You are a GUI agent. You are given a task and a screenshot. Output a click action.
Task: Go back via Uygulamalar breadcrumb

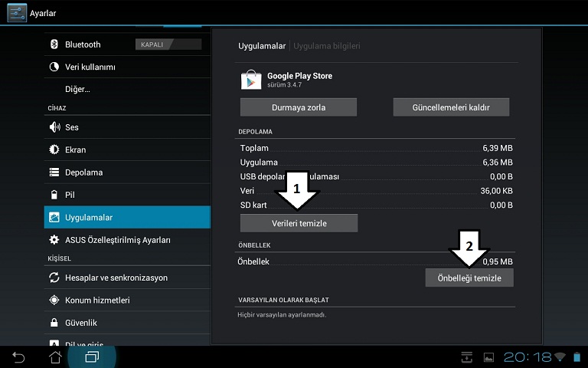[262, 46]
